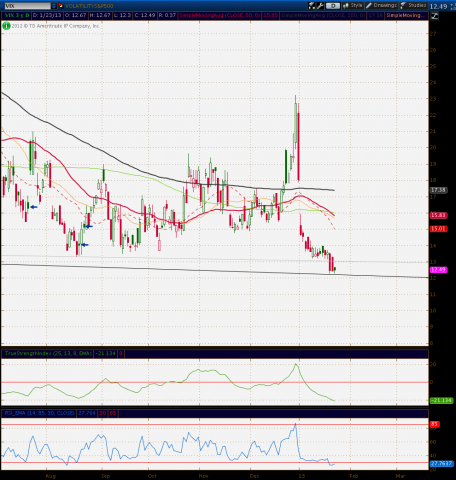Click the VIX symbol input field
The width and height of the screenshot is (456, 480).
tap(27, 6)
